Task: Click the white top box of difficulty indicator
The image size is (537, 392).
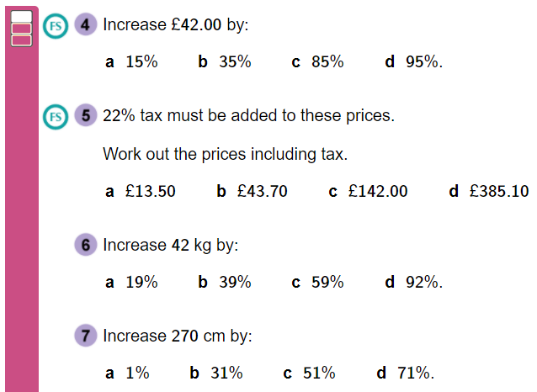Action: (21, 17)
